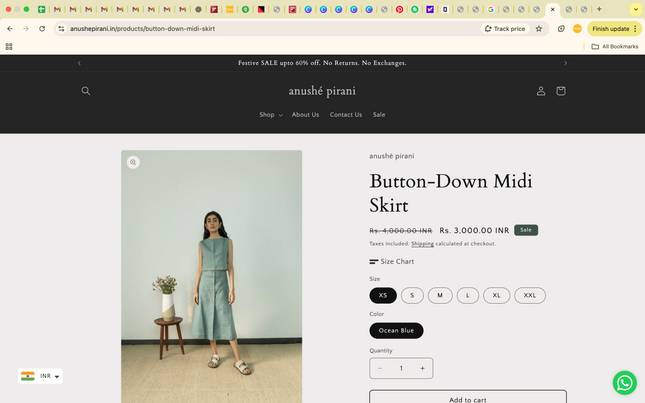Open the shopping cart icon
Viewport: 645px width, 403px height.
[x=560, y=91]
